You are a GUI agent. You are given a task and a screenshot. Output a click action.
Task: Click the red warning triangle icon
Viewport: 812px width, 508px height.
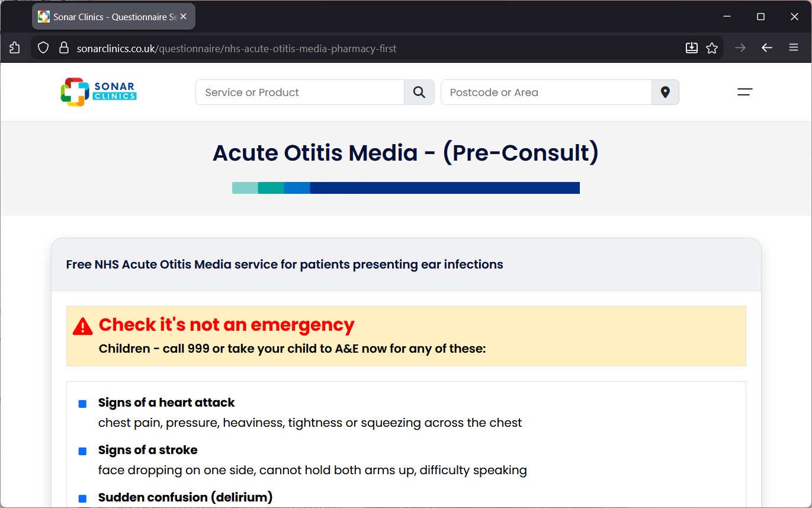pyautogui.click(x=83, y=326)
